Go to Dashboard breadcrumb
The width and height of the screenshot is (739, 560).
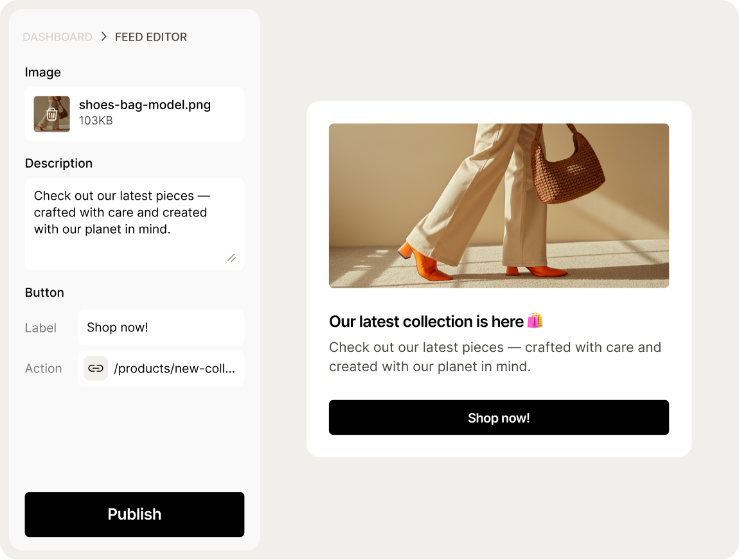click(57, 37)
